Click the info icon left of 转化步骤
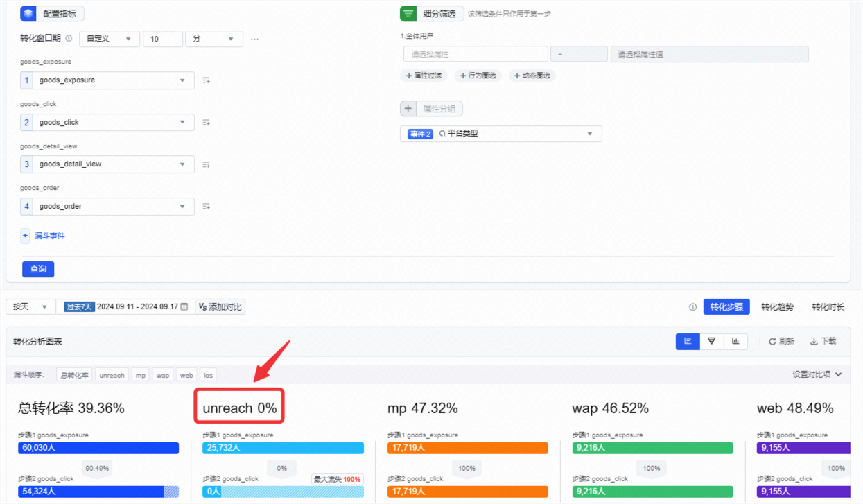This screenshot has height=504, width=863. 692,307
